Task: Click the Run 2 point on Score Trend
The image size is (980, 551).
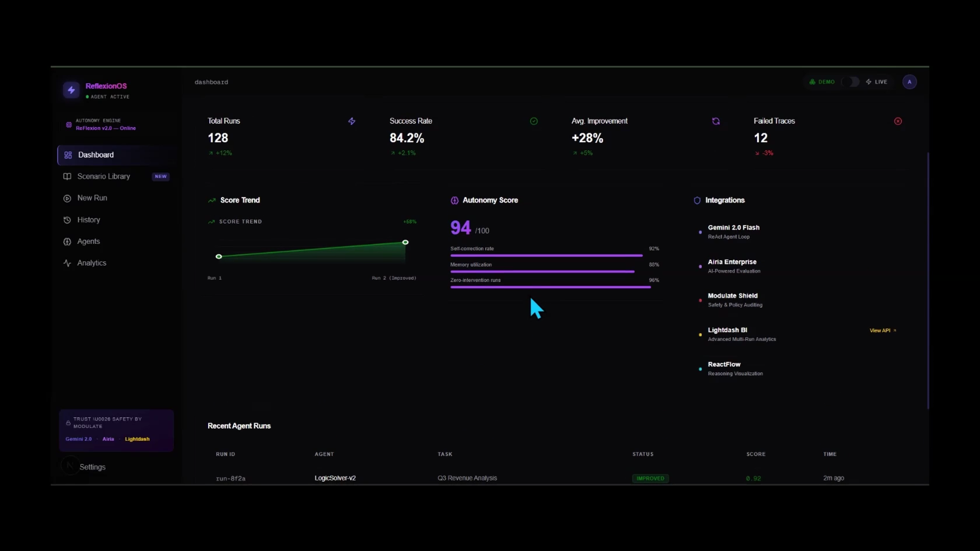Action: coord(405,242)
